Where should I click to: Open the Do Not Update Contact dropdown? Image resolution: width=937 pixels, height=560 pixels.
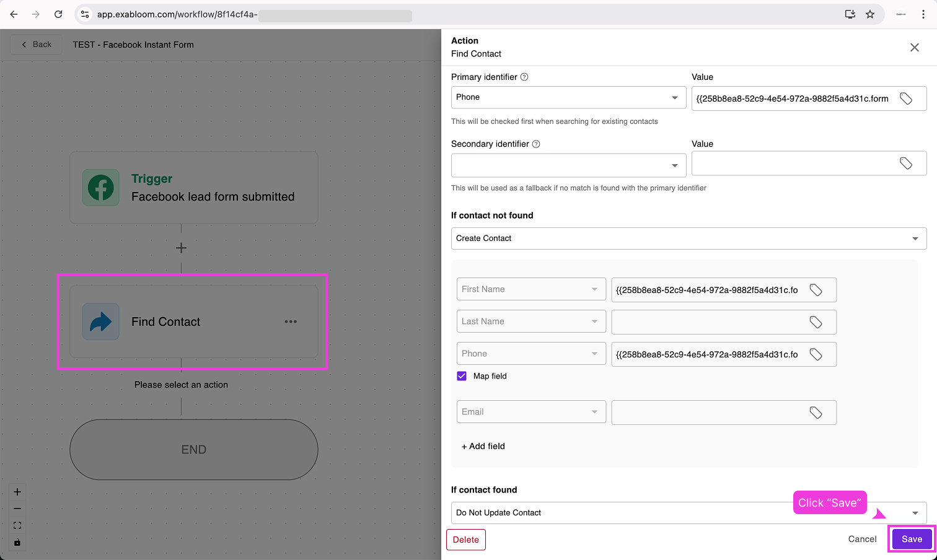click(x=915, y=512)
